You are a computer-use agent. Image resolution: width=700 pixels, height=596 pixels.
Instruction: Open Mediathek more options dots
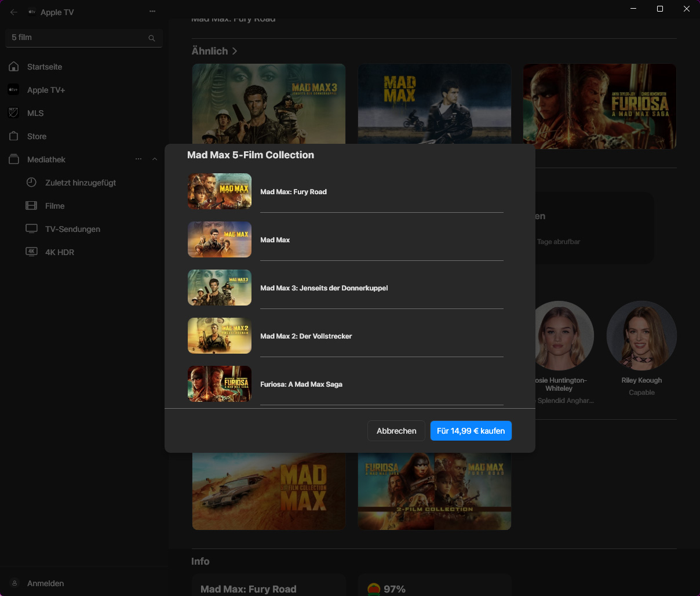[x=138, y=159]
